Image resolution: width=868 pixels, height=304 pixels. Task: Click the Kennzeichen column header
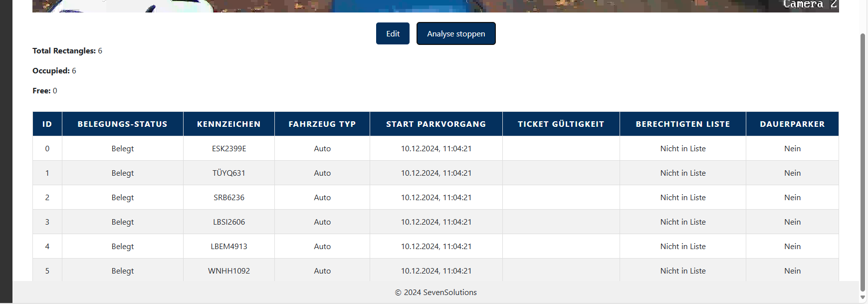(228, 124)
